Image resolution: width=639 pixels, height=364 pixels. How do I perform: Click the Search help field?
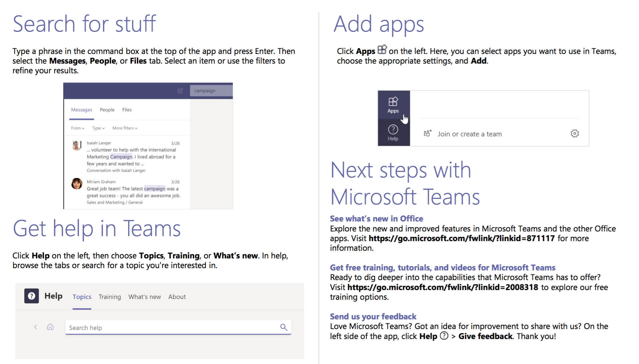tap(178, 327)
